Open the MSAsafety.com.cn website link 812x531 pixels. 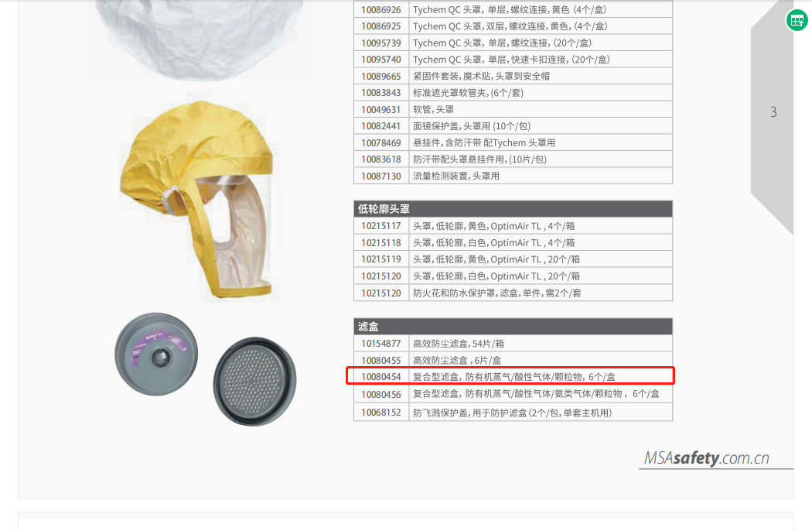(x=706, y=458)
